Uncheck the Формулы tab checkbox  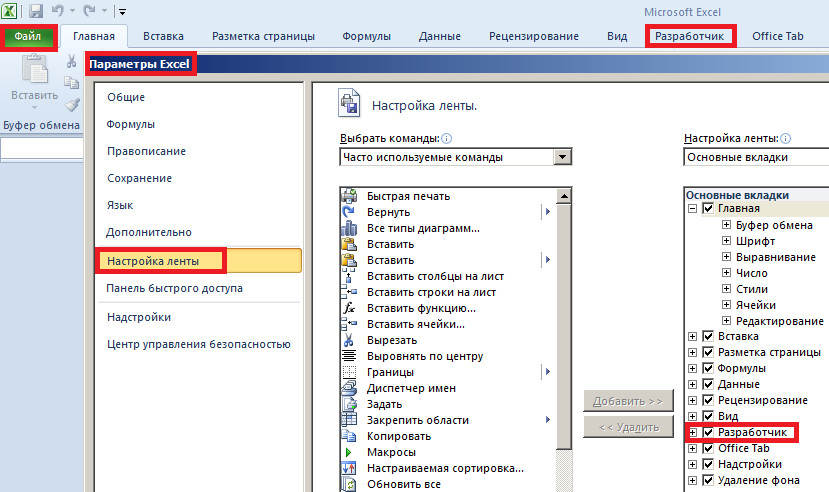coord(708,368)
